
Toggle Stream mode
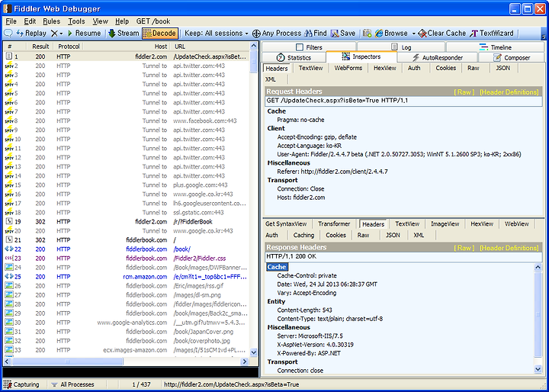tap(124, 34)
